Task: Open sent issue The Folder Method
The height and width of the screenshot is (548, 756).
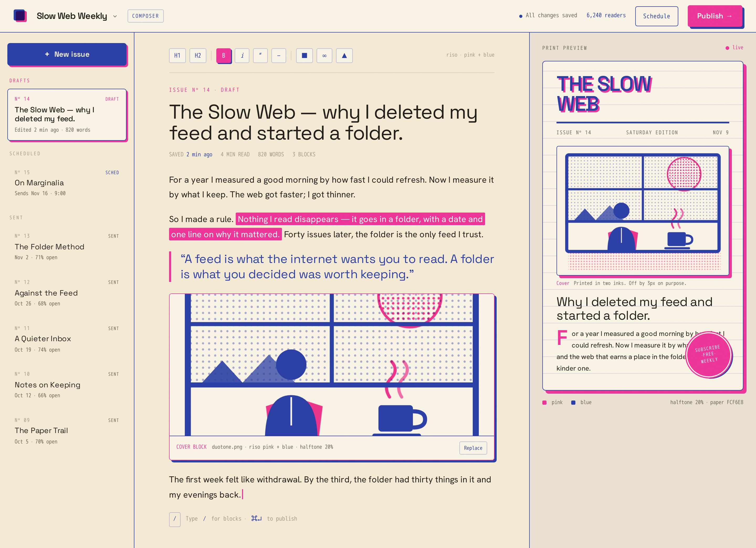Action: (x=67, y=247)
